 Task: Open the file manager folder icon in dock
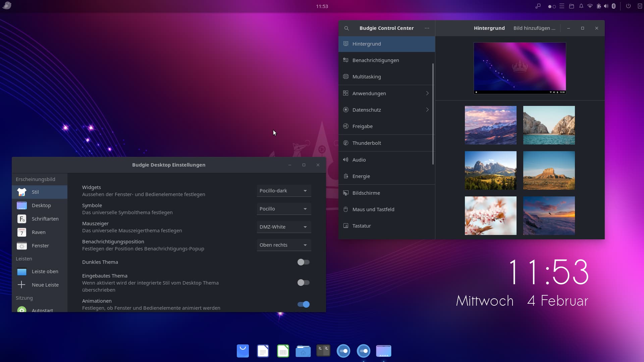[303, 351]
